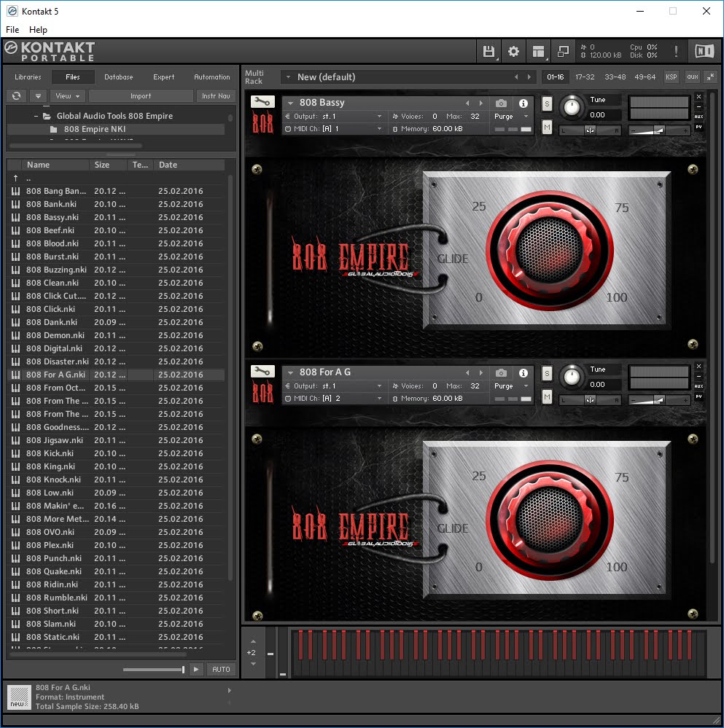724x728 pixels.
Task: Click next instrument arrow for 808 Bassy
Action: point(481,103)
